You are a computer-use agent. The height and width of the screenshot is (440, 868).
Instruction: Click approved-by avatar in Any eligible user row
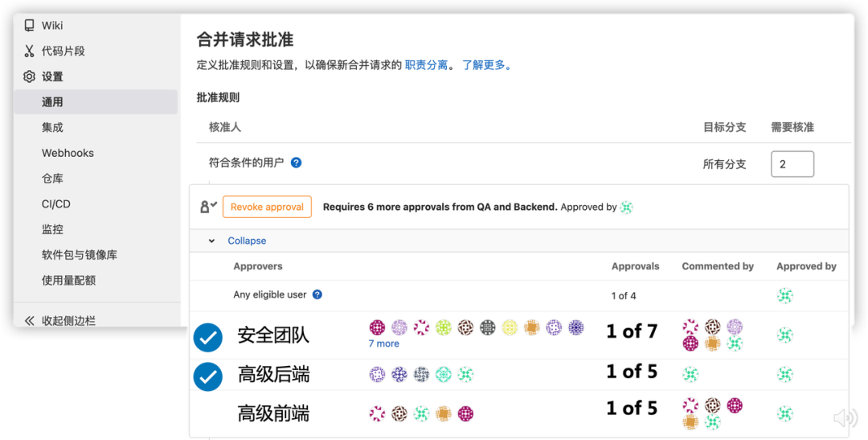(785, 296)
